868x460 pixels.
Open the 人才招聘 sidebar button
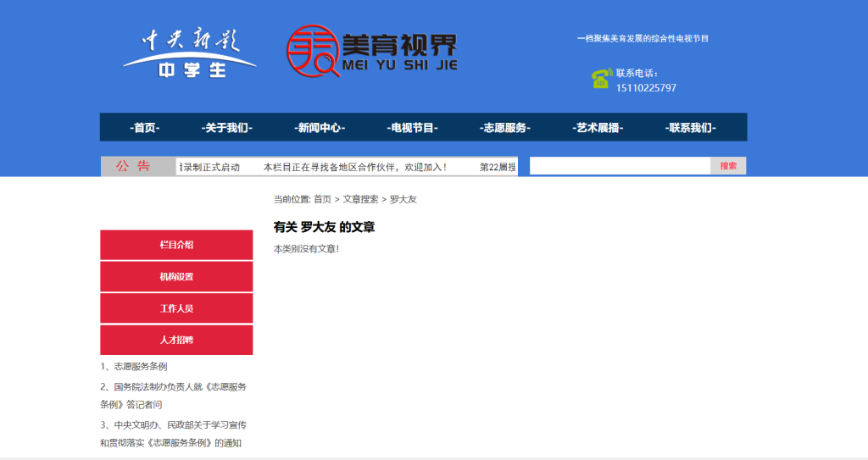coord(176,340)
